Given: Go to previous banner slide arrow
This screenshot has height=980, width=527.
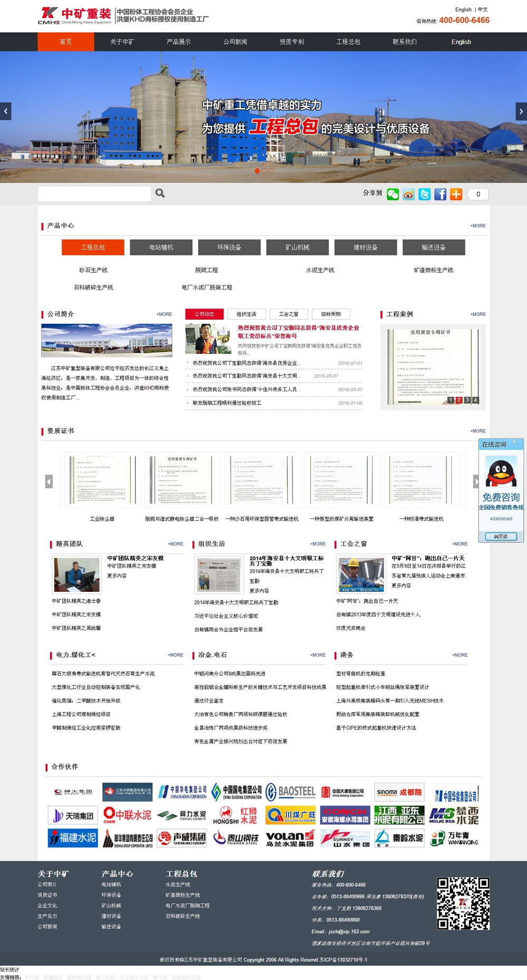Looking at the screenshot, I should [x=6, y=112].
